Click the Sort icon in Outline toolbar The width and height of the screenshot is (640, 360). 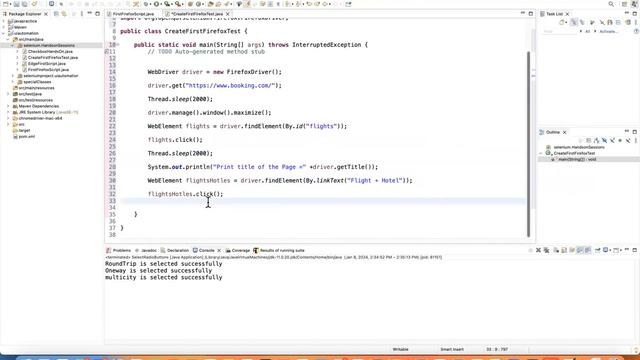(596, 140)
